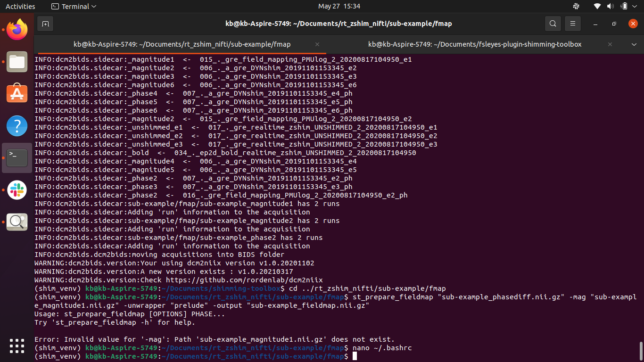Click the volume speaker icon in top bar
This screenshot has height=362, width=644.
[x=611, y=6]
